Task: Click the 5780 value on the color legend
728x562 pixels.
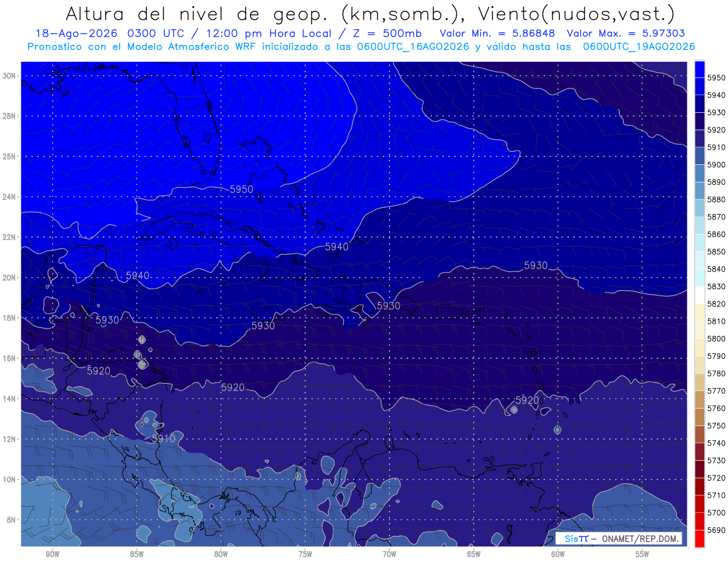Action: [716, 373]
